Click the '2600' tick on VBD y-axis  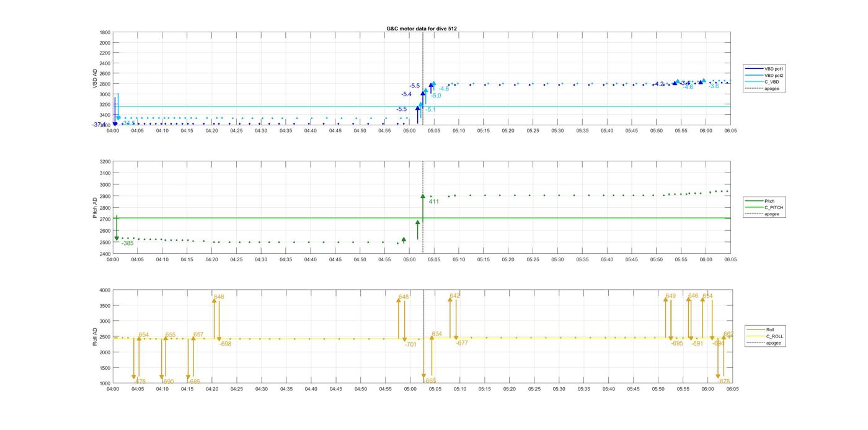tap(105, 74)
